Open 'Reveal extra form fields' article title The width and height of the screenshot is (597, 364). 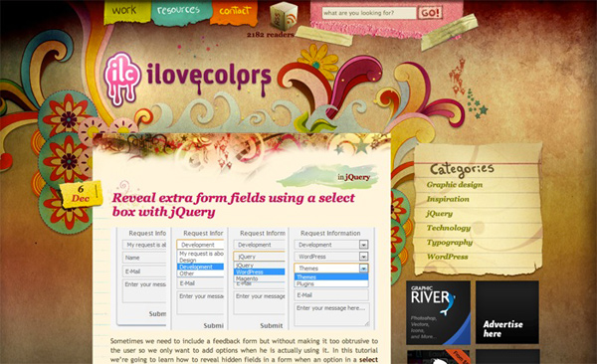click(233, 205)
